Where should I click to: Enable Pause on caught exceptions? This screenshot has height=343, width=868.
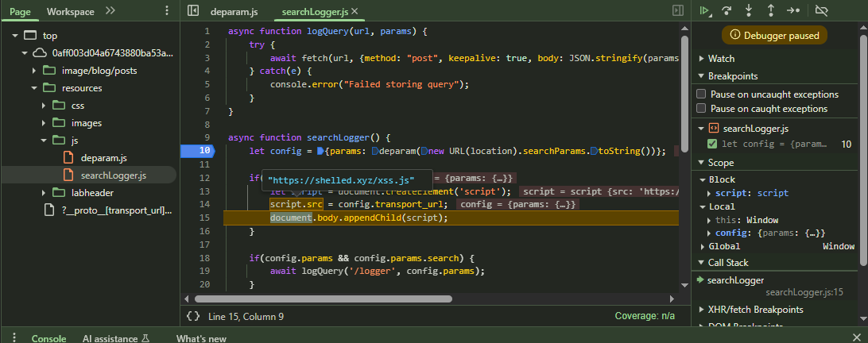pos(701,109)
